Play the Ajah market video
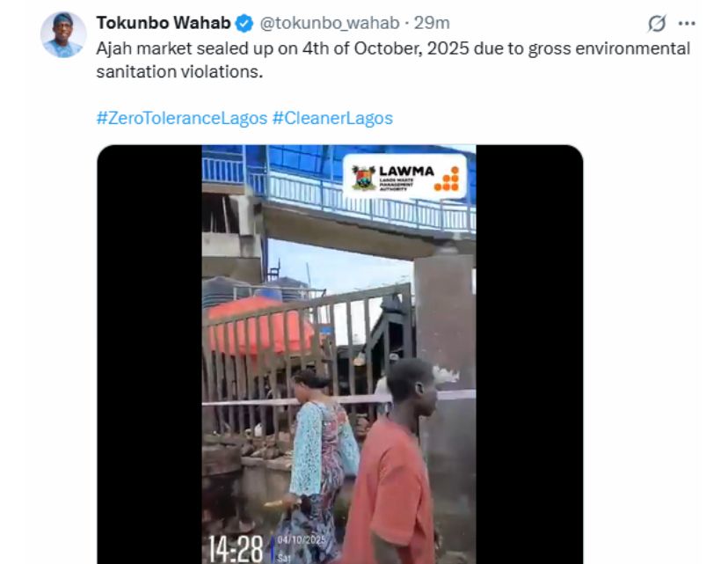This screenshot has height=564, width=728. point(339,355)
